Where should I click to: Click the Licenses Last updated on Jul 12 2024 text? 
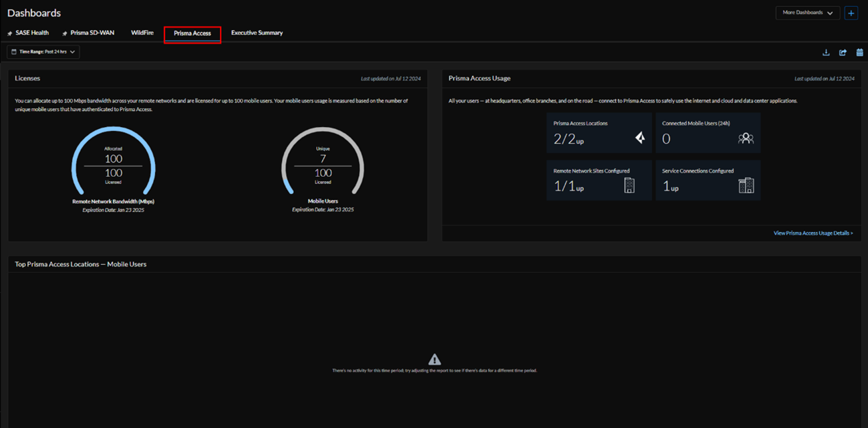pyautogui.click(x=391, y=79)
